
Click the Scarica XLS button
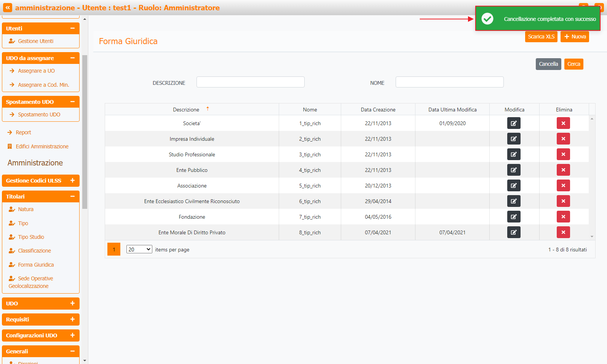pyautogui.click(x=541, y=37)
